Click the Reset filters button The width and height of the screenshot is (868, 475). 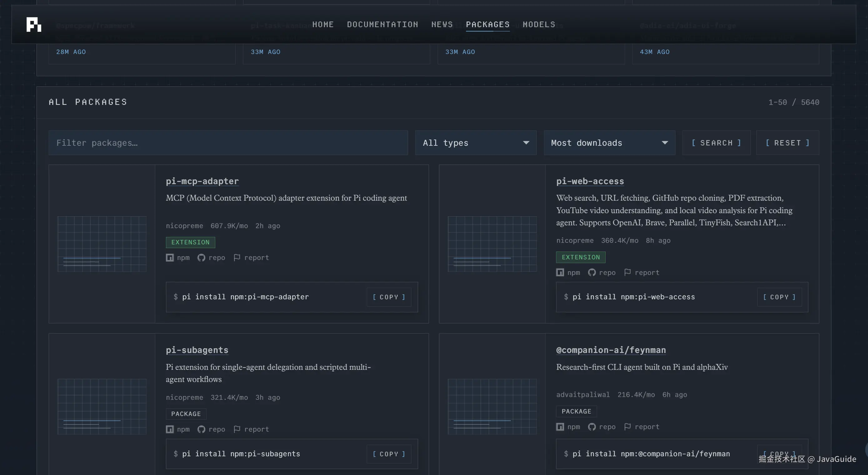tap(787, 143)
